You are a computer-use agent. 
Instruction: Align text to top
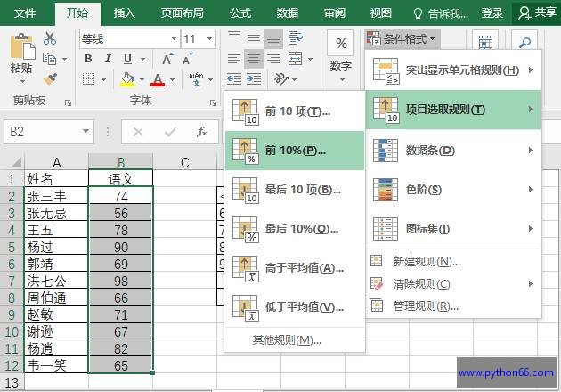[234, 37]
